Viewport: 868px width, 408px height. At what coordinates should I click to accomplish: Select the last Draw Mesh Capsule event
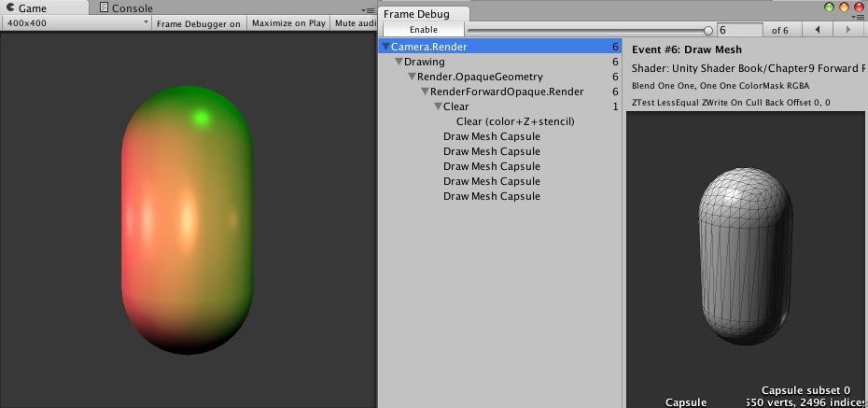click(x=492, y=196)
